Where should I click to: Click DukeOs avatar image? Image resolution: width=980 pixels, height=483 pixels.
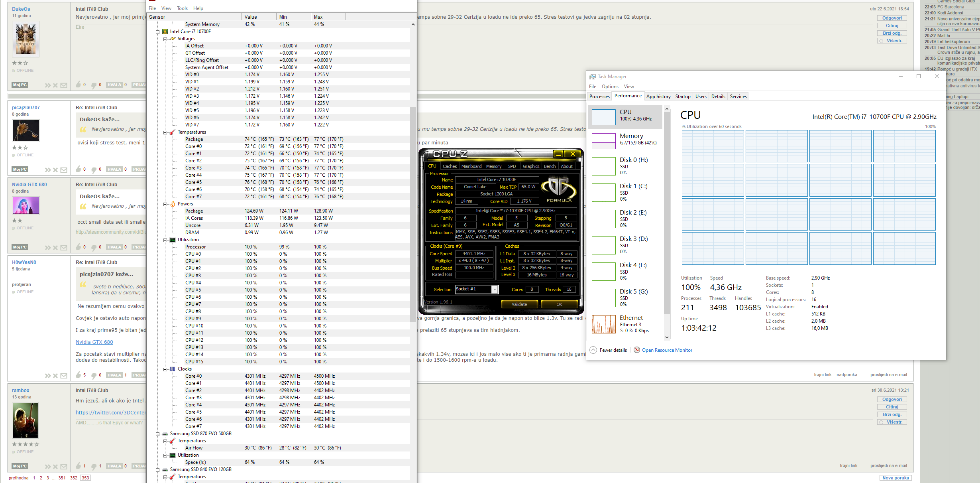[26, 38]
